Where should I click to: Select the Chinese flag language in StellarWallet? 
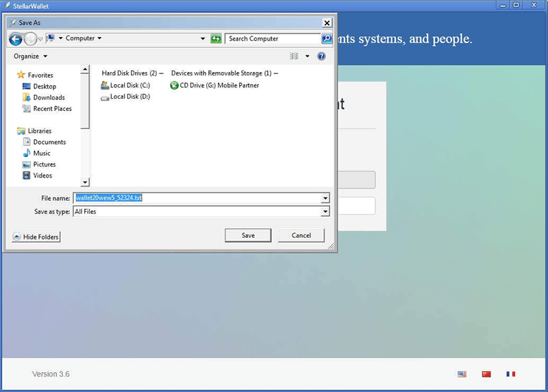(x=486, y=374)
